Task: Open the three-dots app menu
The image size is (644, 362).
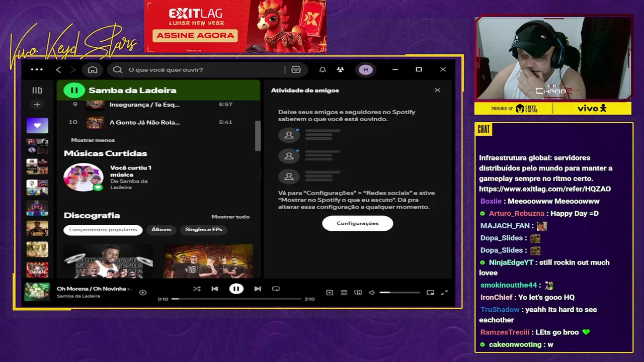Action: coord(37,69)
